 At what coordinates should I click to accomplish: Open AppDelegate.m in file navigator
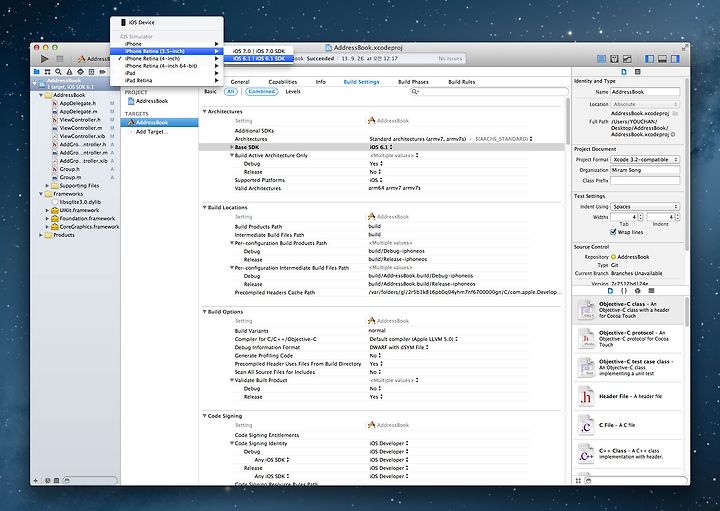pyautogui.click(x=78, y=112)
